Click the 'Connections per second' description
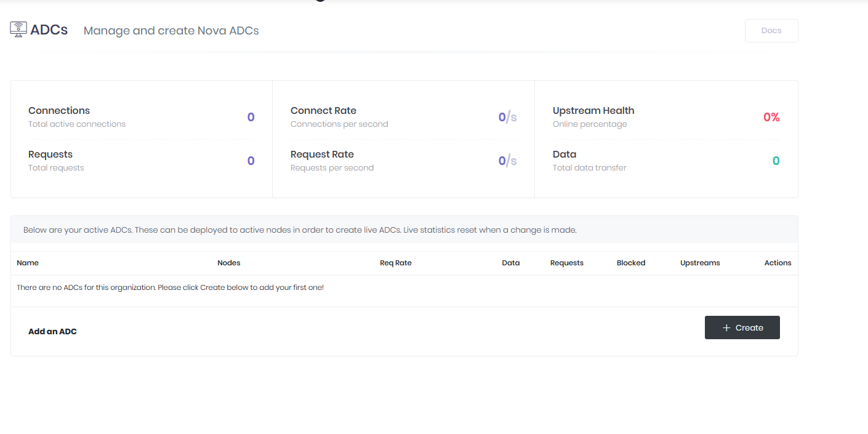This screenshot has width=868, height=434. pos(339,124)
